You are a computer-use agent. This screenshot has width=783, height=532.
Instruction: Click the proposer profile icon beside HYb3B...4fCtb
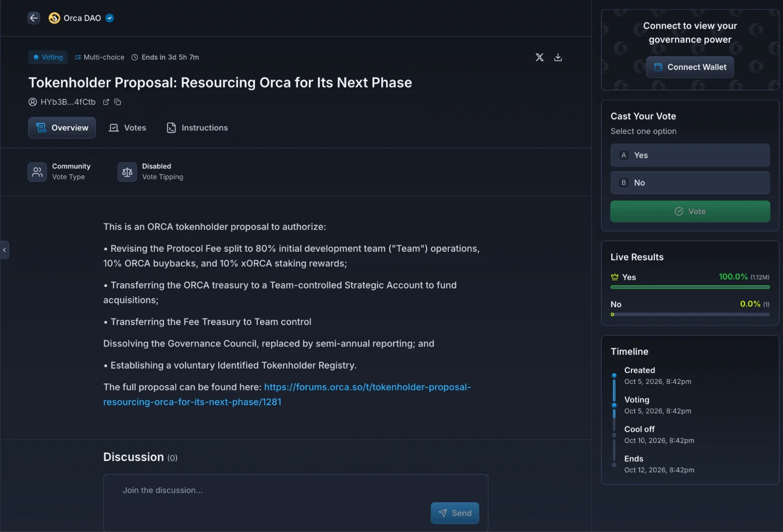(33, 102)
